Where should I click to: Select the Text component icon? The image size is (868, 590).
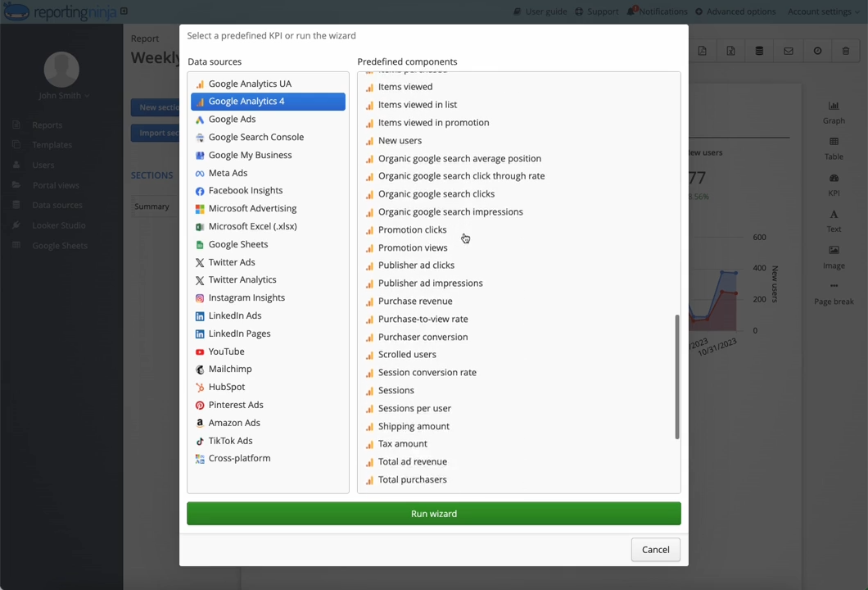pos(833,215)
